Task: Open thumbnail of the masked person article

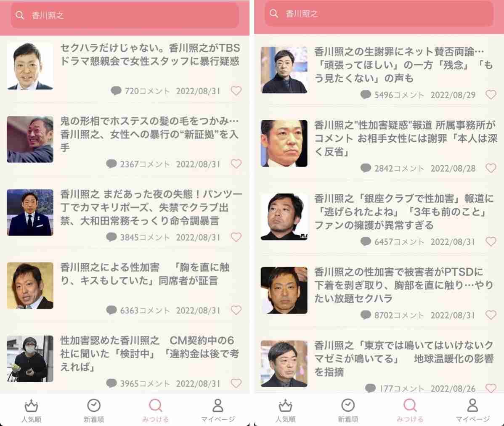Action: 30,359
